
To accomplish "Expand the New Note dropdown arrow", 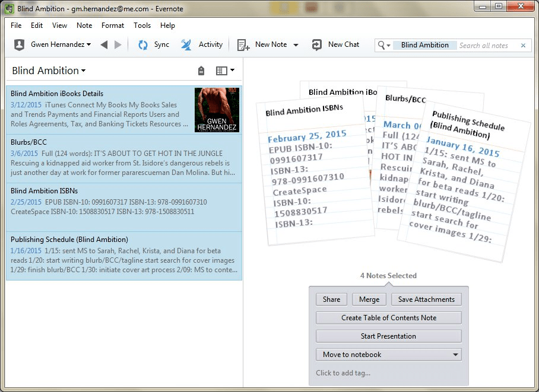I will 296,45.
